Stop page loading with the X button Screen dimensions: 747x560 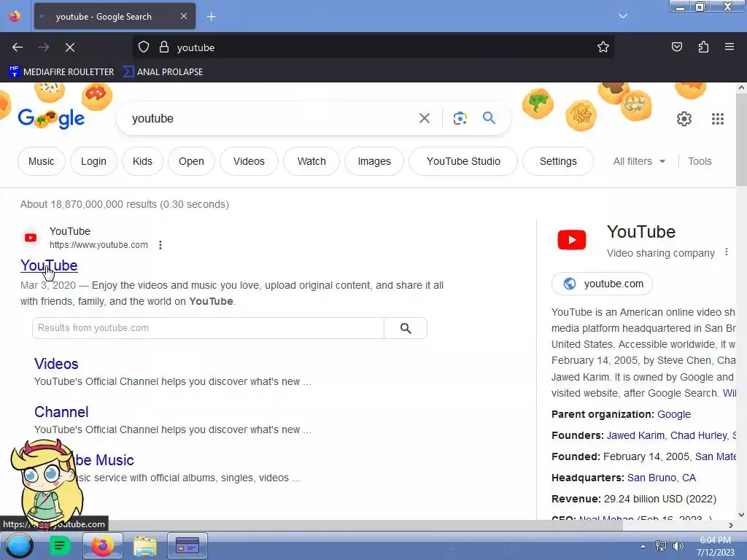click(x=70, y=47)
